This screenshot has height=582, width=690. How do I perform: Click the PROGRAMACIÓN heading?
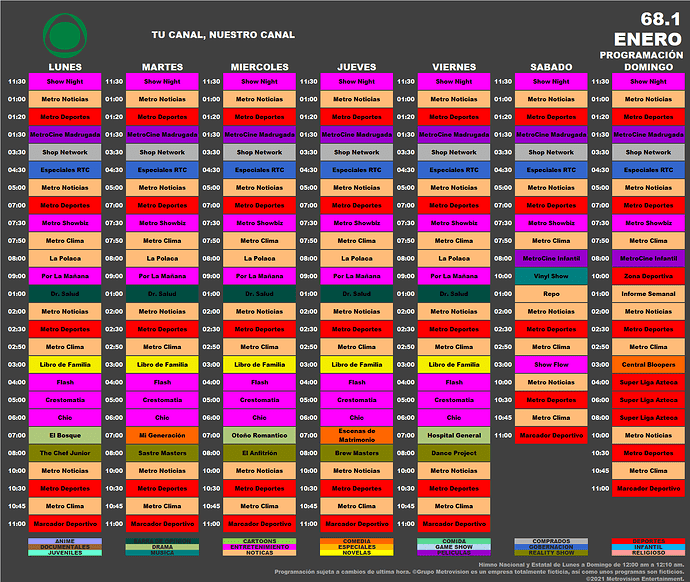641,55
